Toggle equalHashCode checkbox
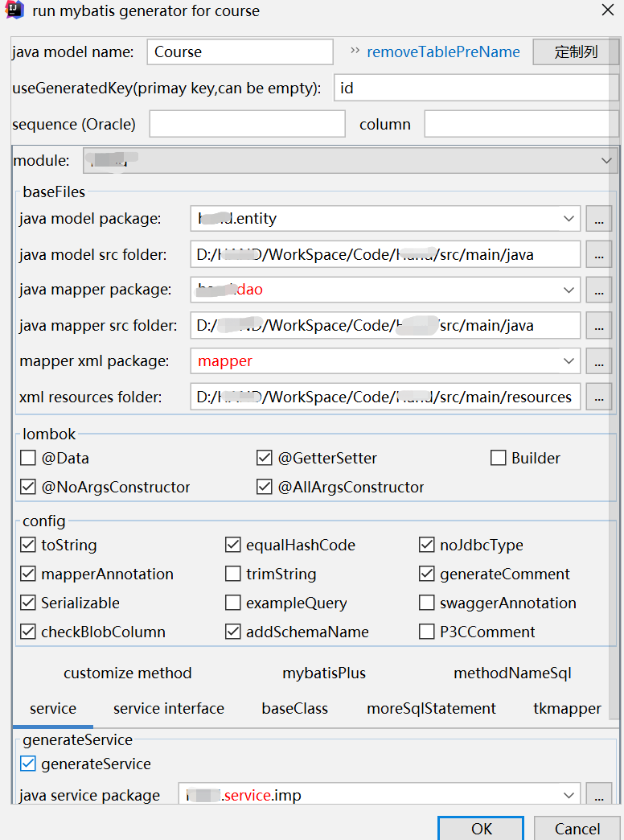The image size is (624, 840). pos(233,545)
